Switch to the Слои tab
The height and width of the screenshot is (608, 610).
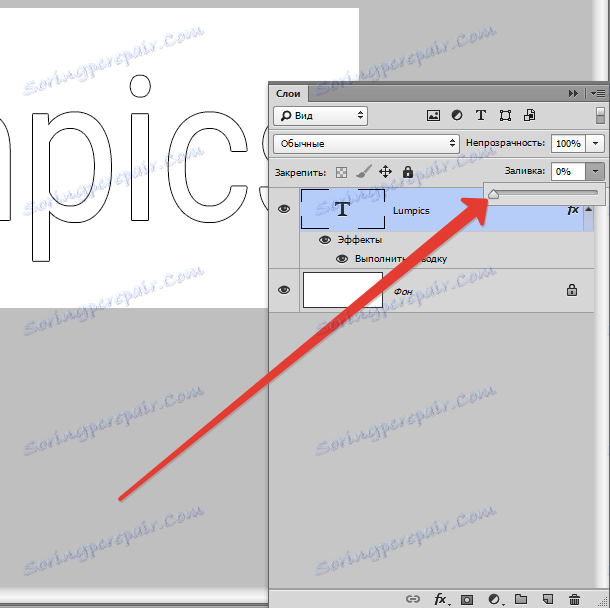point(288,94)
